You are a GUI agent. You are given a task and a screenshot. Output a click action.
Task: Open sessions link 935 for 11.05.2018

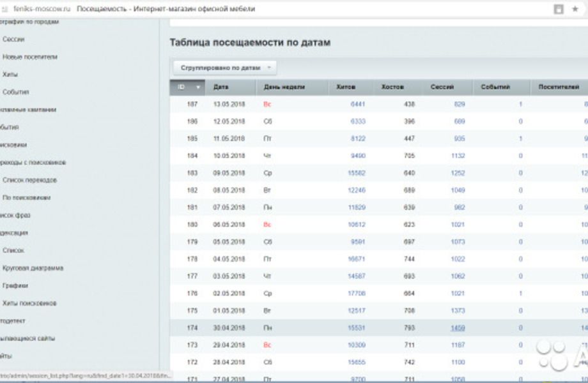[x=460, y=139]
